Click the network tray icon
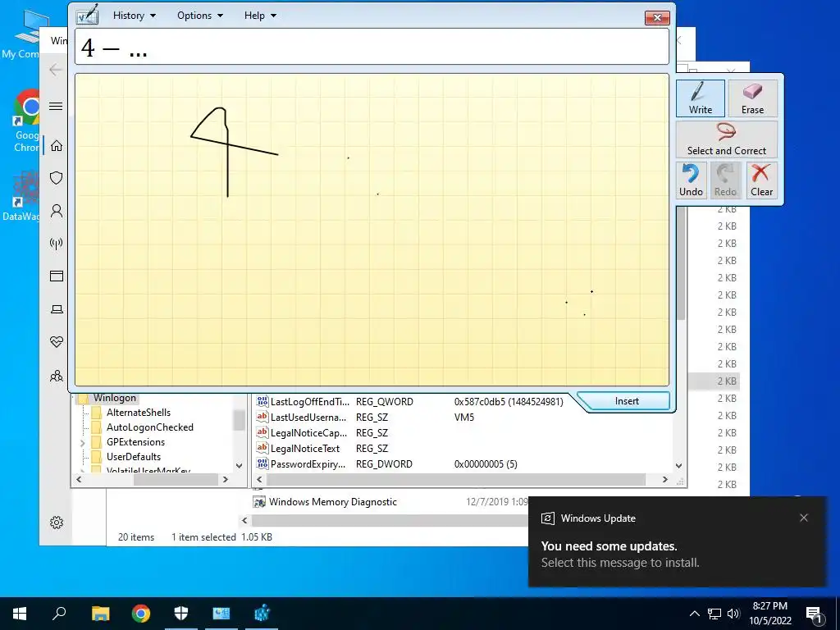The width and height of the screenshot is (840, 630). click(x=714, y=614)
